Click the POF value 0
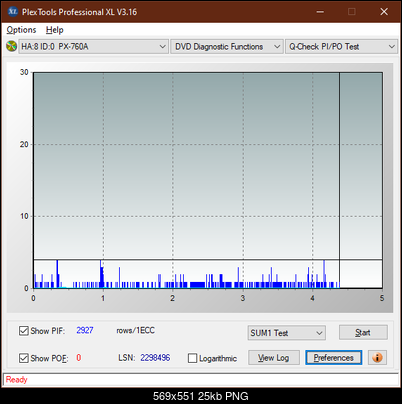Screen dimensions: 402x404 tap(79, 358)
